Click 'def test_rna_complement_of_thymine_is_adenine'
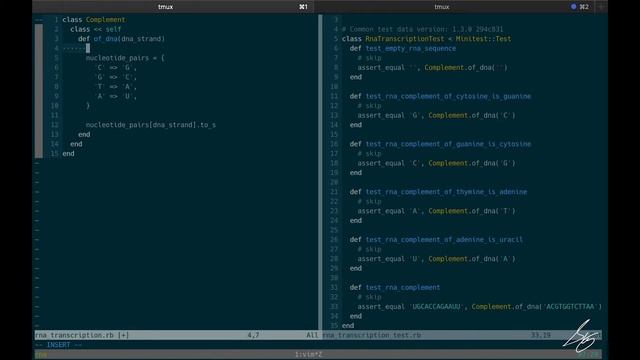 pyautogui.click(x=438, y=192)
